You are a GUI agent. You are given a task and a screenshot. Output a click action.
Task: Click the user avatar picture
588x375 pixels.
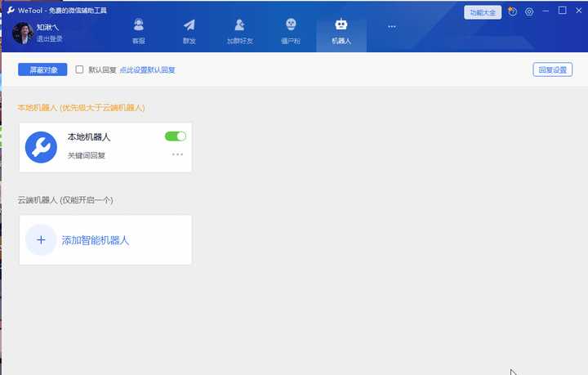click(23, 33)
